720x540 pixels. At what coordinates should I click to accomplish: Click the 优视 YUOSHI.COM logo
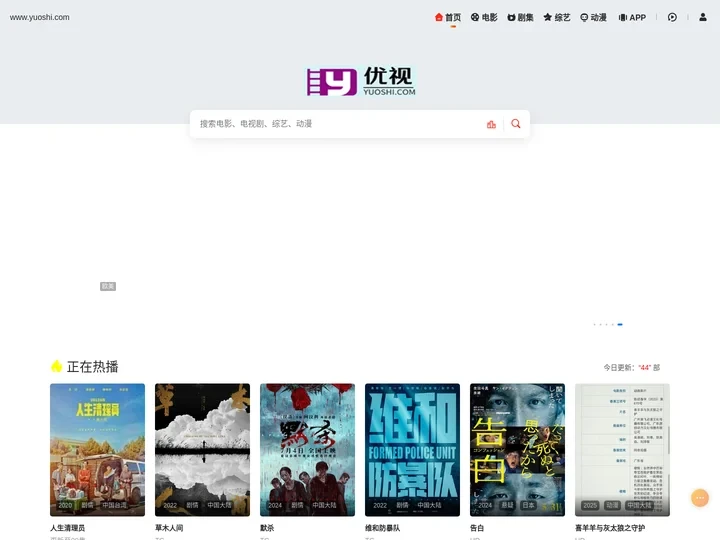361,81
